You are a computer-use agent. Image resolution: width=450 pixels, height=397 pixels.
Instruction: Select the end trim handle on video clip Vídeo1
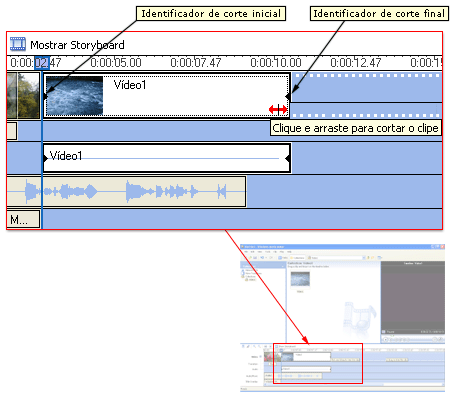(287, 97)
